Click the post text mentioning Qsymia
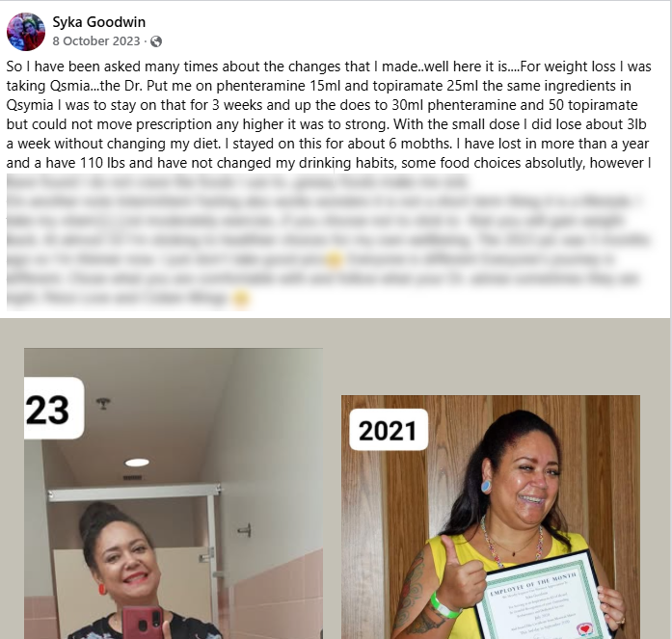672x639 pixels. tap(329, 115)
